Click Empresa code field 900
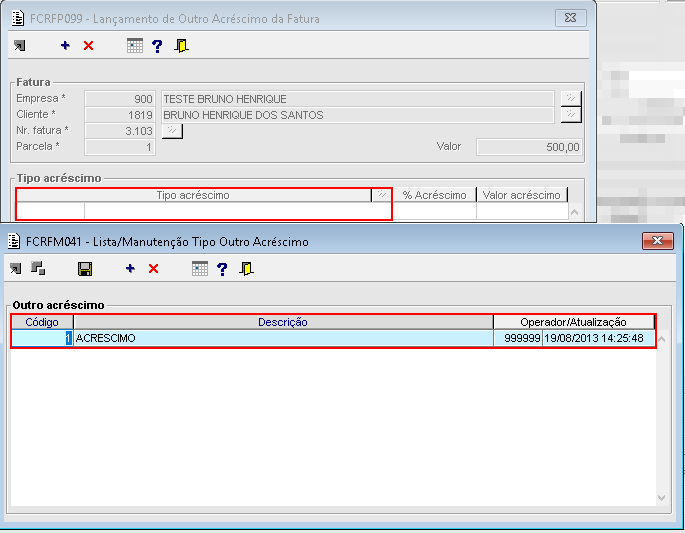685x533 pixels. click(x=120, y=99)
